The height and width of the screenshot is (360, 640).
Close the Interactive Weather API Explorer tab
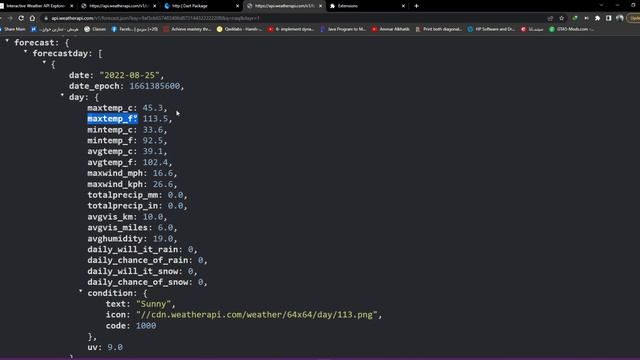tap(72, 6)
